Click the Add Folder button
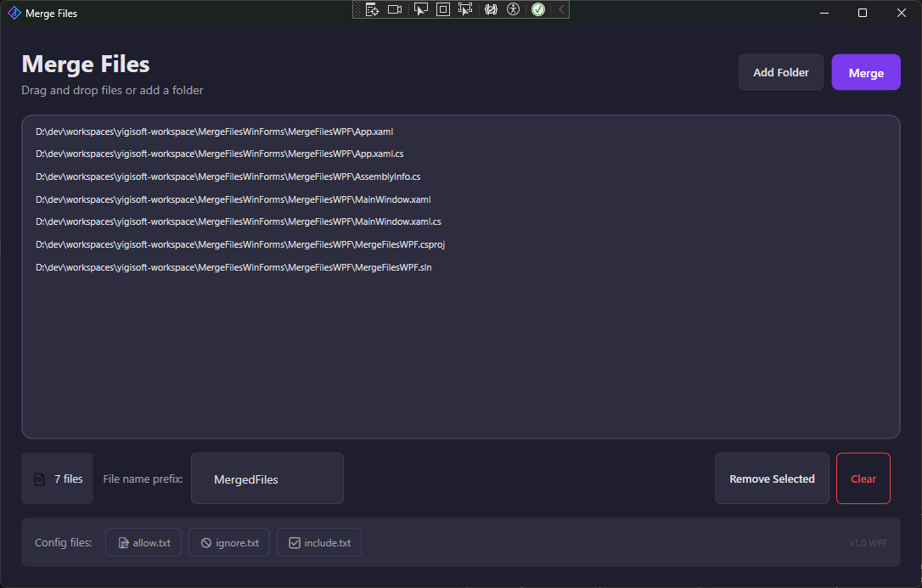Image resolution: width=922 pixels, height=588 pixels. point(780,72)
